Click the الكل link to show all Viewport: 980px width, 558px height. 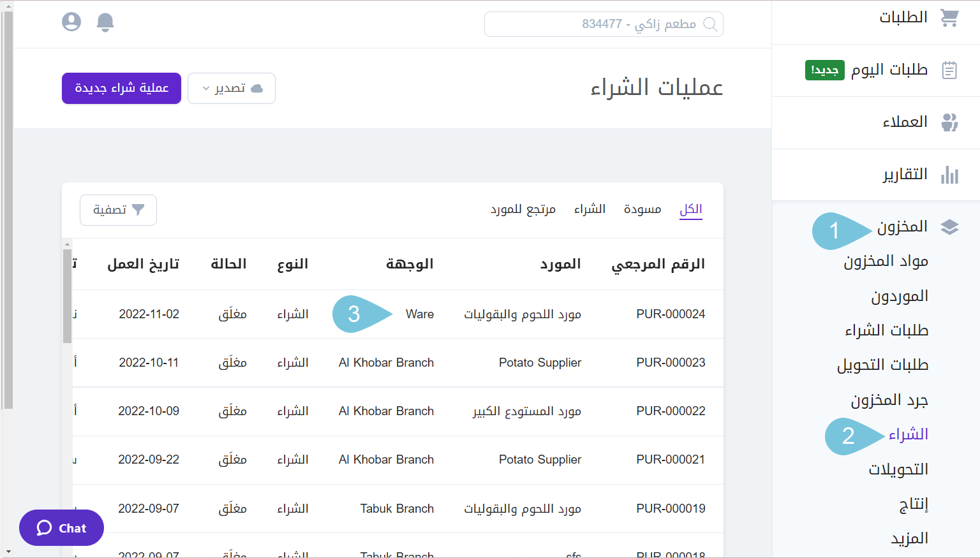(x=691, y=209)
